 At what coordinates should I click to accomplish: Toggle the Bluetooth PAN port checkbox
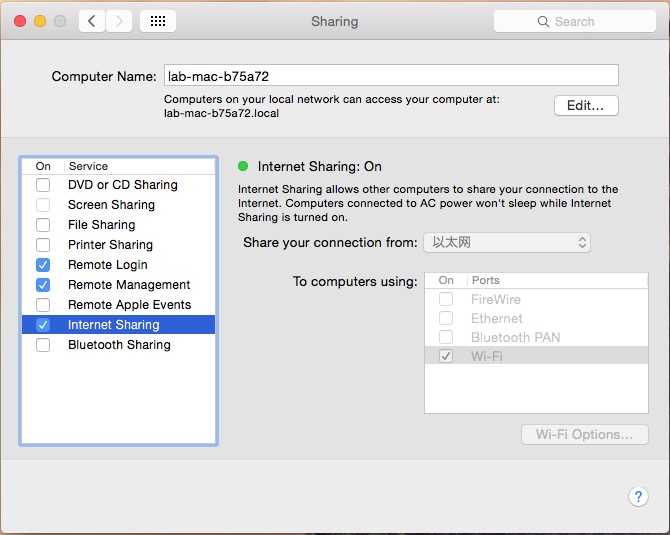(446, 337)
